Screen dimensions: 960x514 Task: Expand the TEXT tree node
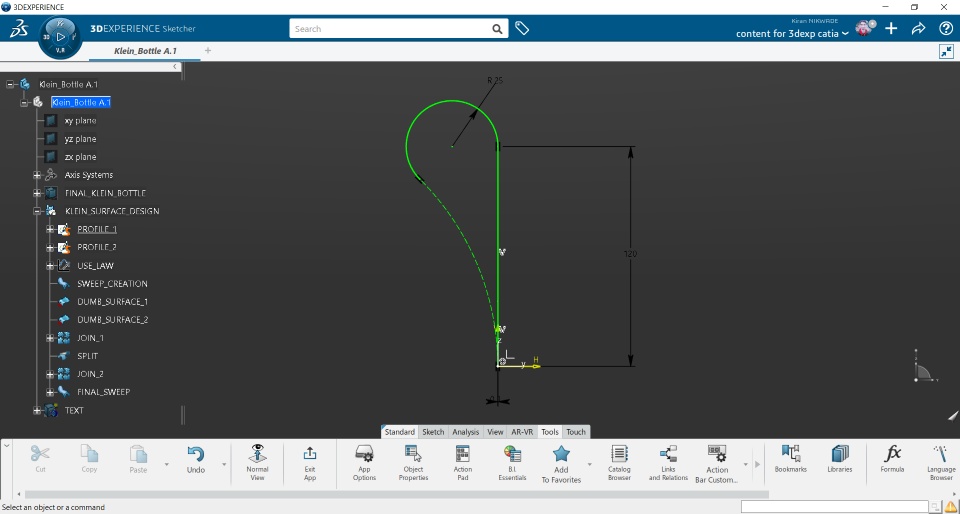pos(37,410)
